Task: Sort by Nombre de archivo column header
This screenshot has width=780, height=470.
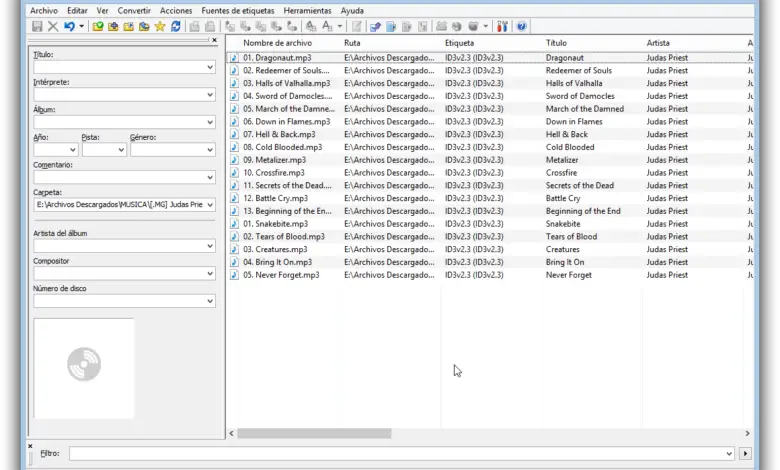Action: tap(278, 43)
